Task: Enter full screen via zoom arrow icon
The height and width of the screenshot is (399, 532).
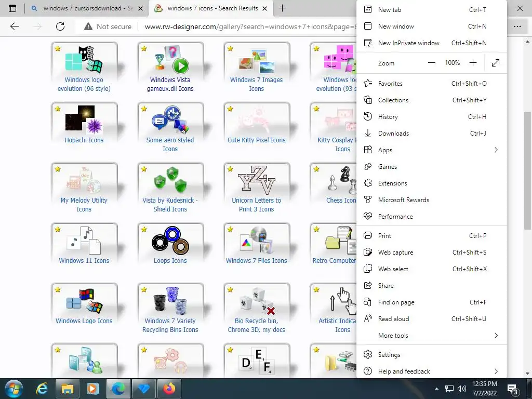Action: coord(495,63)
